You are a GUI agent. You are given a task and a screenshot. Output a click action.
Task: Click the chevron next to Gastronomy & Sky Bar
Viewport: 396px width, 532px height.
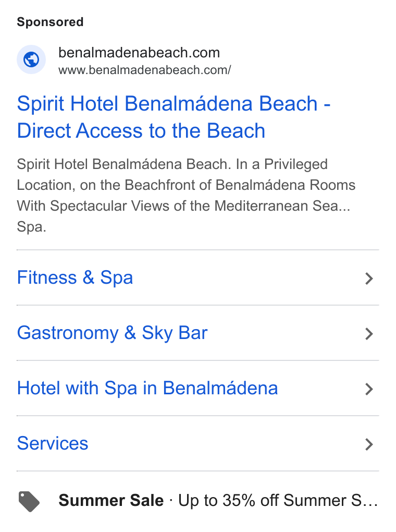coord(369,334)
